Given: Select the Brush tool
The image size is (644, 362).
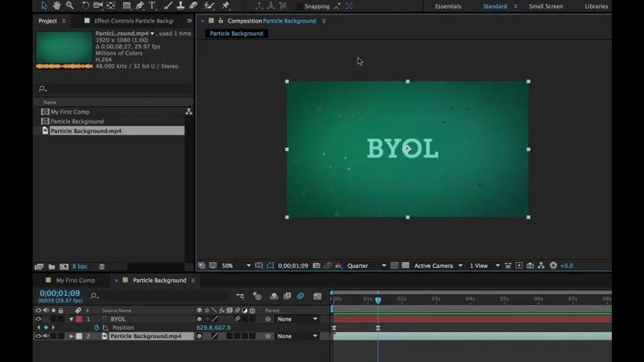Looking at the screenshot, I should pyautogui.click(x=167, y=6).
